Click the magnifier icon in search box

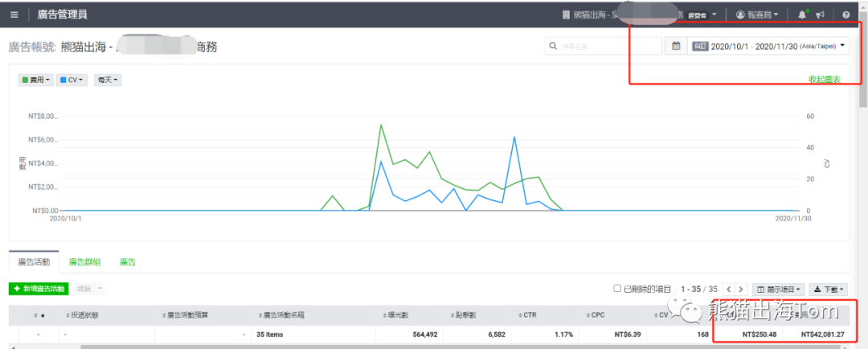(553, 47)
